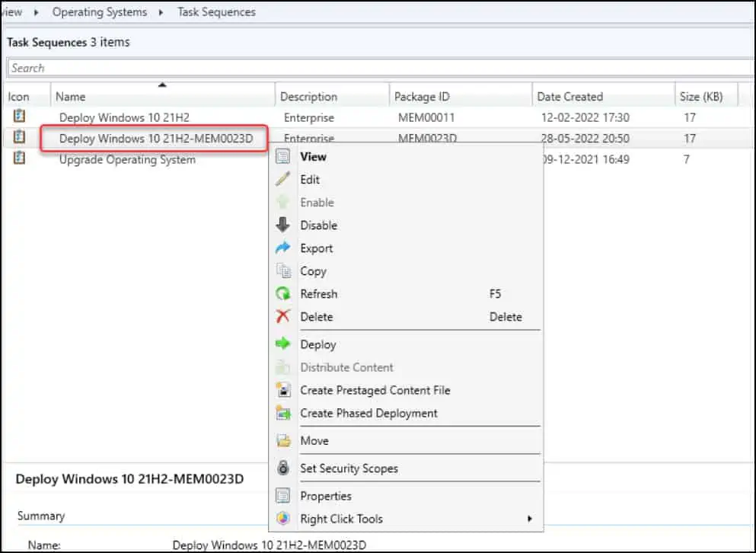Click date 28-05-2022 20:50 cell
Screen dimensions: 756x553
585,139
